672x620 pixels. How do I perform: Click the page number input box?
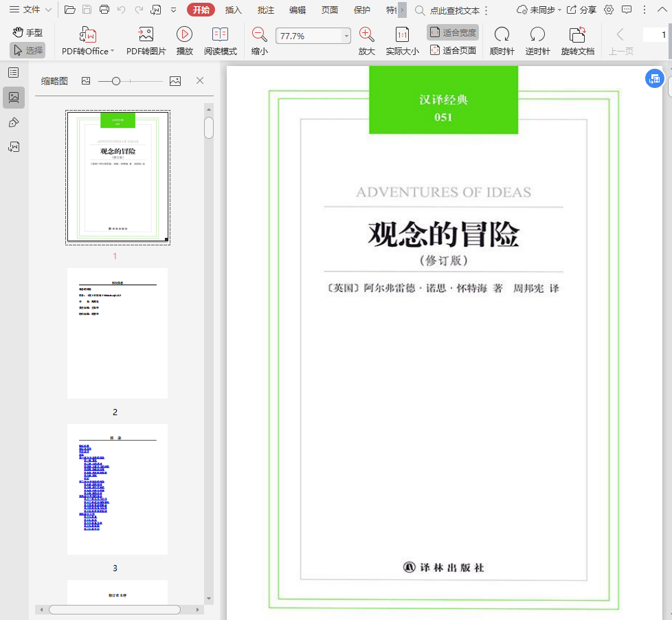click(656, 35)
